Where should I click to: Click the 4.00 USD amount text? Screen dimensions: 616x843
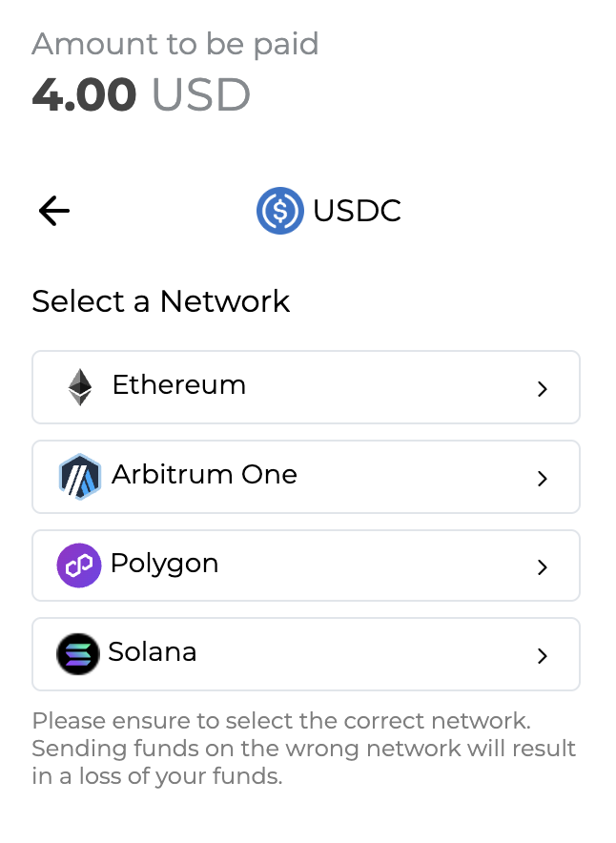140,94
